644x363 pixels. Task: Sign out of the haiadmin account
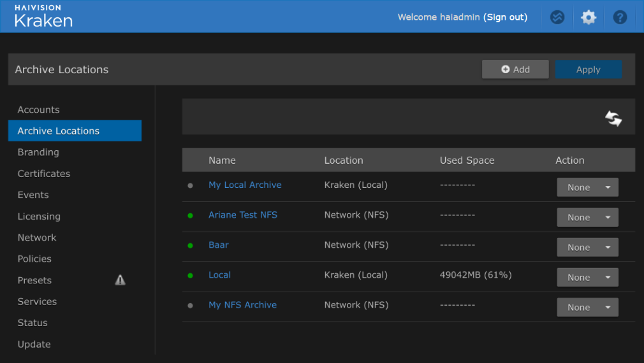tap(505, 17)
